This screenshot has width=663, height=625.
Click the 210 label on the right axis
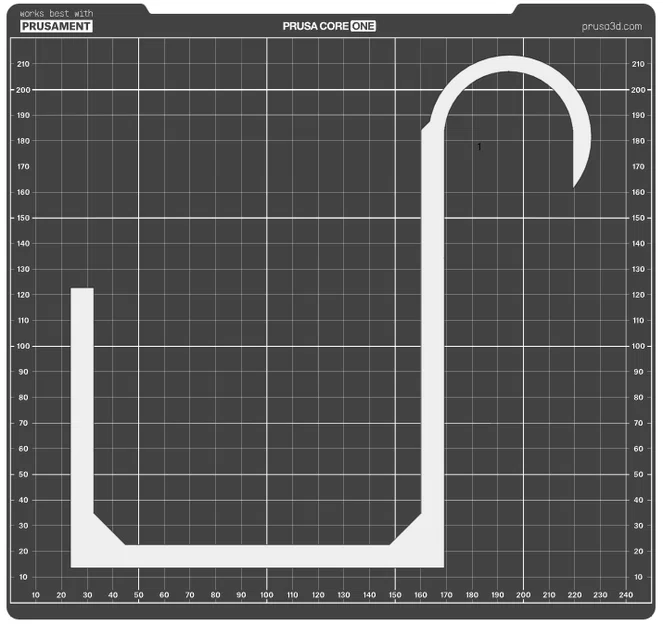(x=638, y=64)
